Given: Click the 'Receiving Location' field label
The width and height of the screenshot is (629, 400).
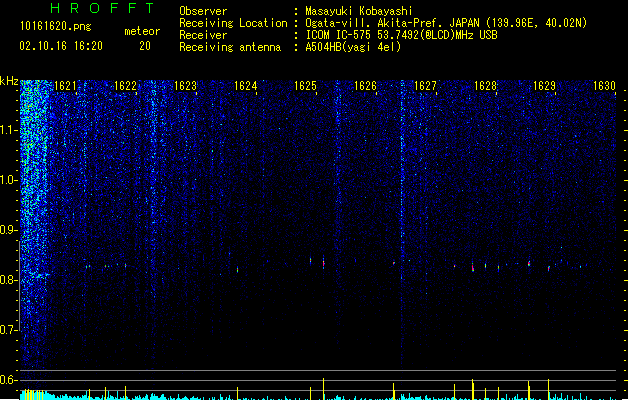Looking at the screenshot, I should point(233,23).
